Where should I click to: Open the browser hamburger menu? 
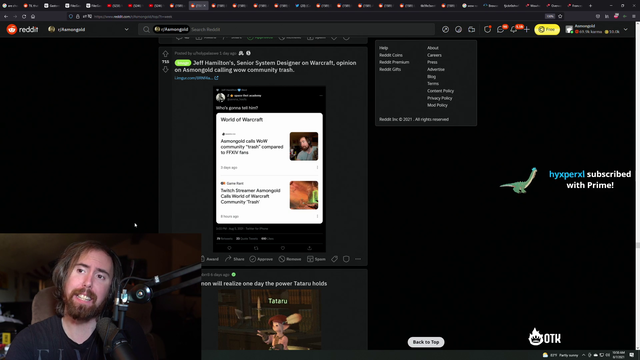tap(633, 16)
